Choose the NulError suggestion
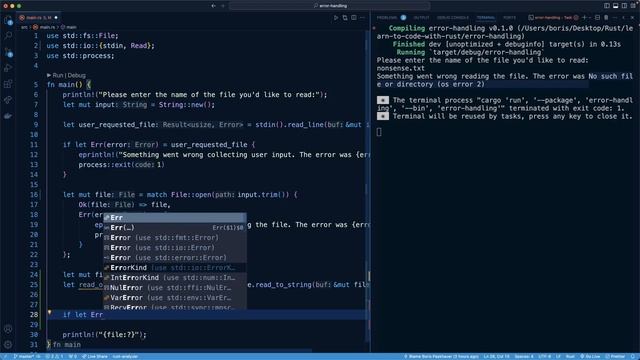Viewport: 640px width, 360px height. click(175, 288)
